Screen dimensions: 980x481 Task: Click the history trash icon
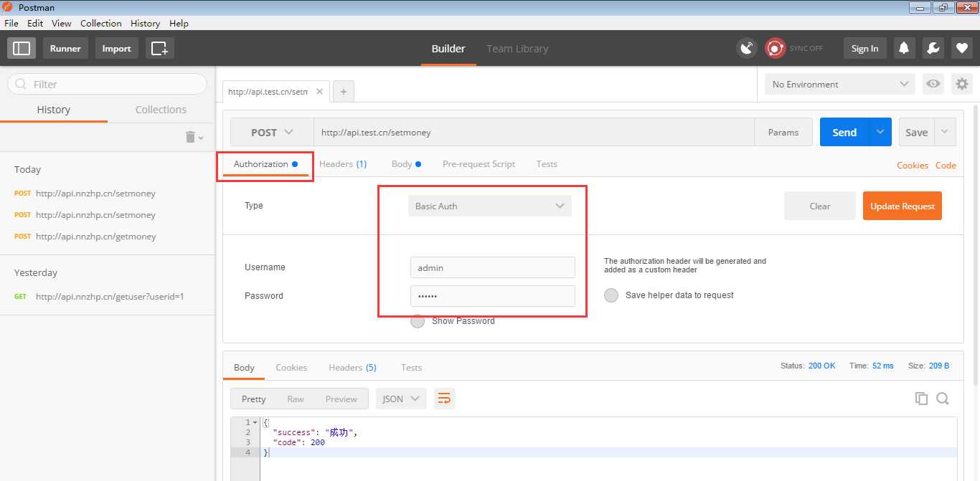(190, 137)
